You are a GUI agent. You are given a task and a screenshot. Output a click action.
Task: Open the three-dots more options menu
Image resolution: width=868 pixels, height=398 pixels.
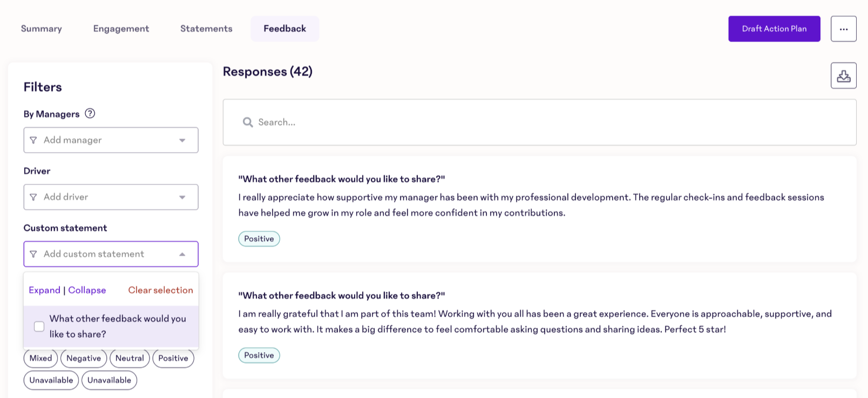(843, 29)
